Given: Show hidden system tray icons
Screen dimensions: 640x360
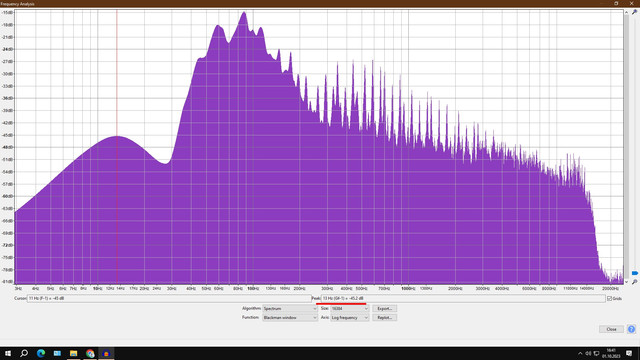Looking at the screenshot, I should pos(580,353).
